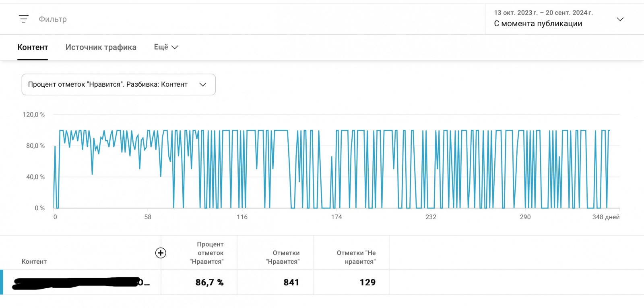This screenshot has height=308, width=644.
Task: Click the date range chevron arrow
Action: tap(620, 19)
